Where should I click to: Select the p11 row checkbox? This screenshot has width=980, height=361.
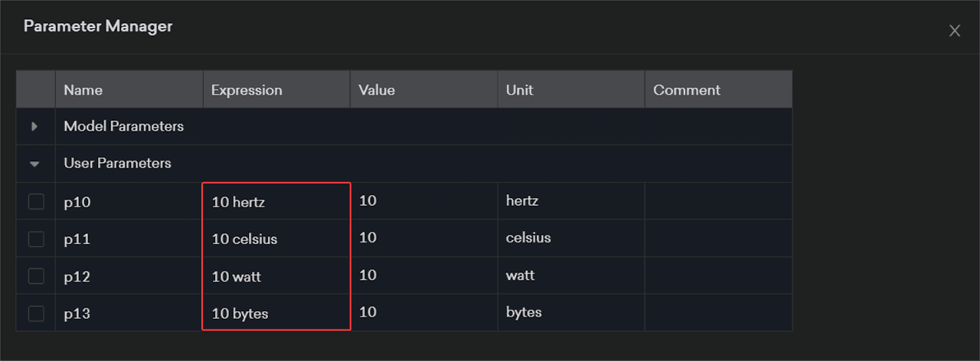click(36, 239)
